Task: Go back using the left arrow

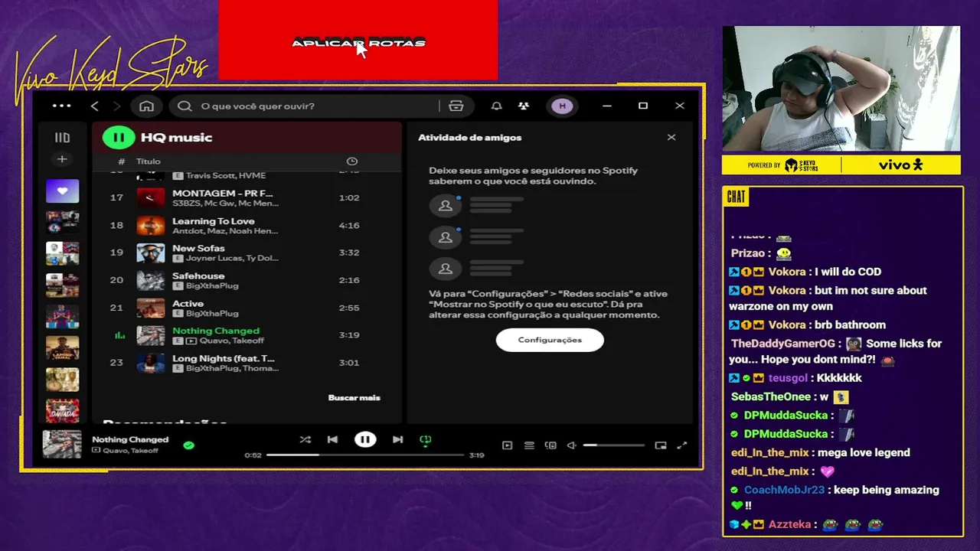Action: tap(95, 106)
